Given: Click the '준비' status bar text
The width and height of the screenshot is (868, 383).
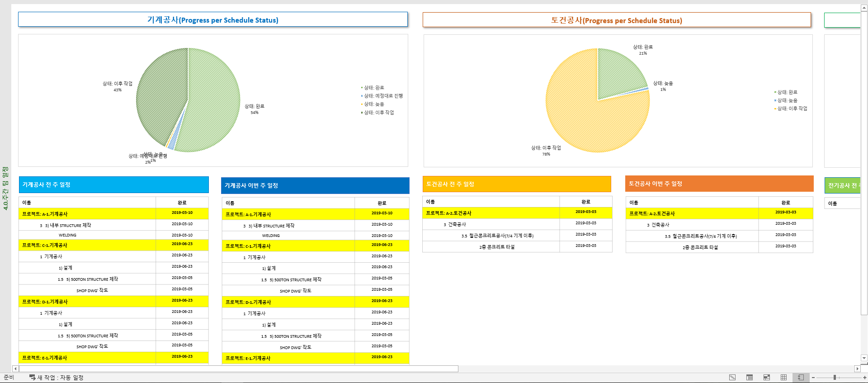Looking at the screenshot, I should tap(9, 378).
